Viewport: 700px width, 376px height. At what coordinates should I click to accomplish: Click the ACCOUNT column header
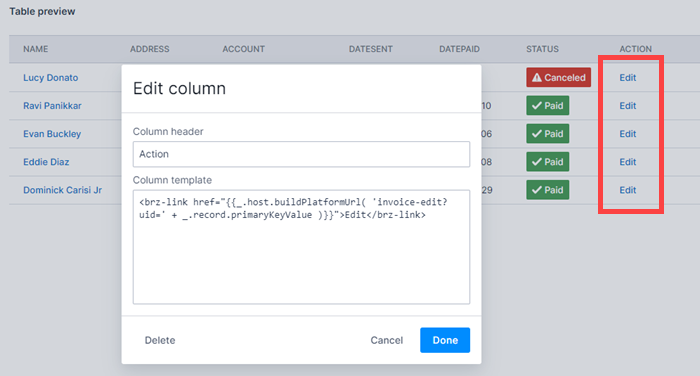click(244, 49)
